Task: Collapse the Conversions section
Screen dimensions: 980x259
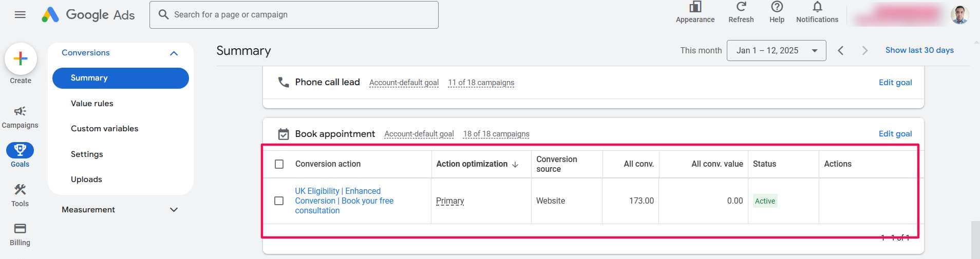Action: tap(174, 53)
